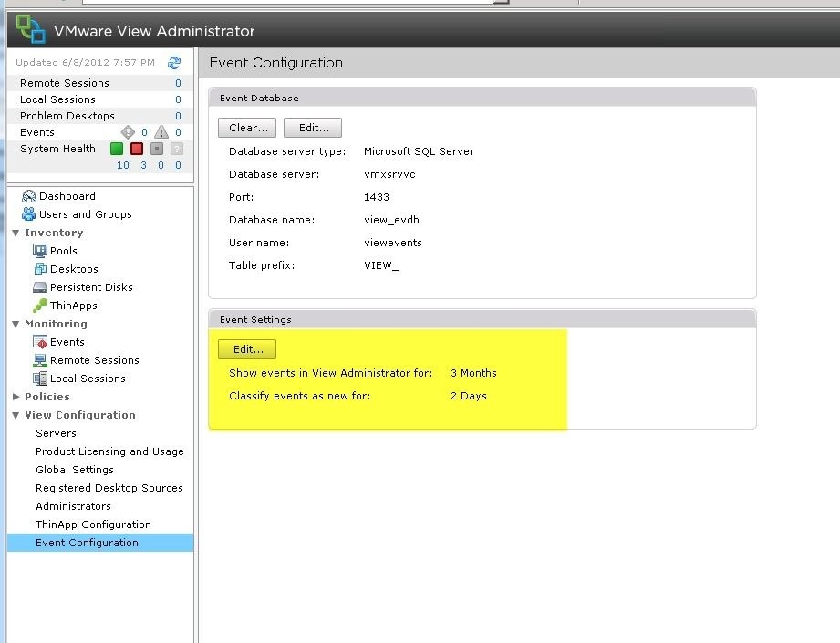This screenshot has height=643, width=840.
Task: Open ThinApps in Inventory
Action: [x=74, y=306]
